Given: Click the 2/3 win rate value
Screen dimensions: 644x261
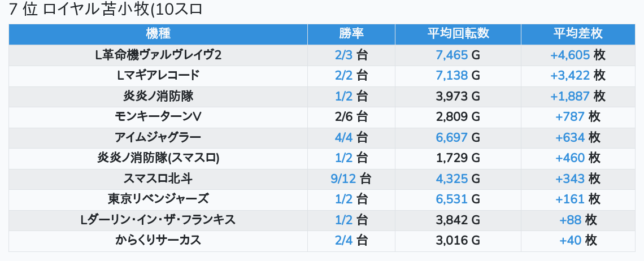Looking at the screenshot, I should pos(343,55).
